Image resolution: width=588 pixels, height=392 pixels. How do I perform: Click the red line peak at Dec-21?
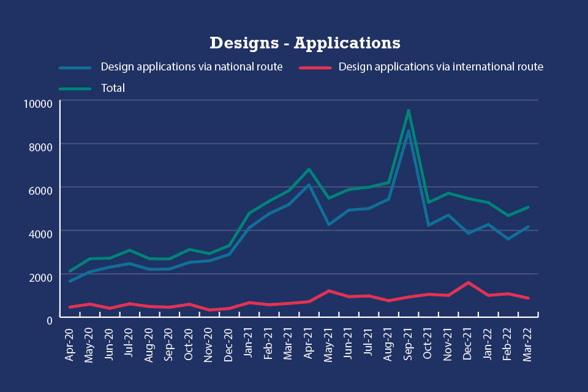469,282
